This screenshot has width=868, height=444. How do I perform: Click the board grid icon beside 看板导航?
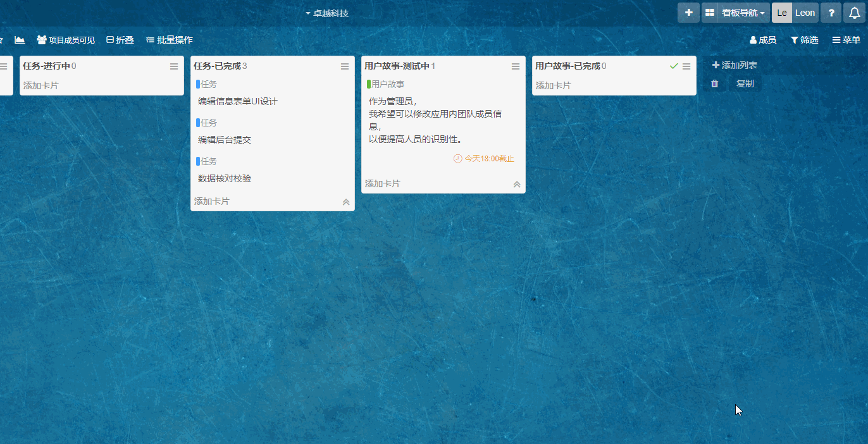(x=710, y=13)
